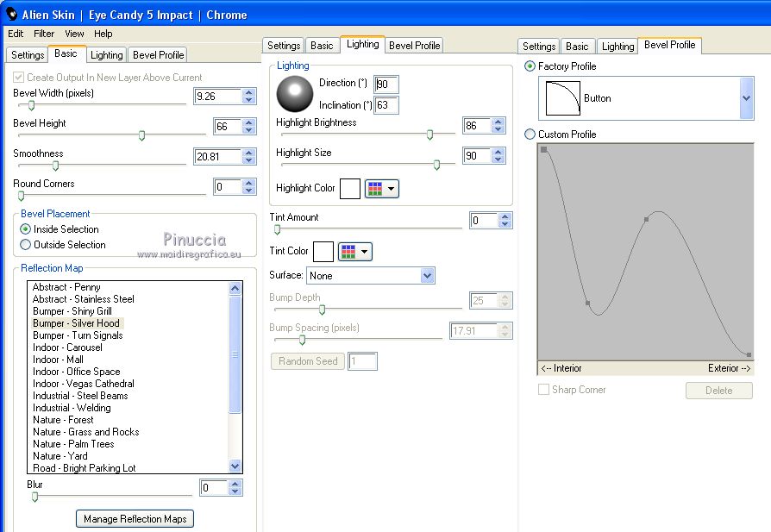
Task: Decrease Bevel Height with down spinner
Action: click(248, 130)
